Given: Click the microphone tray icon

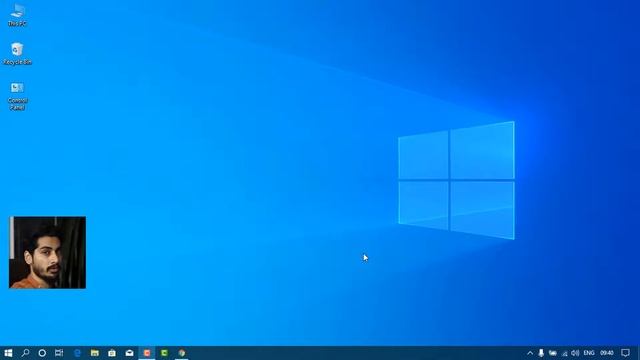Looking at the screenshot, I should [x=541, y=353].
